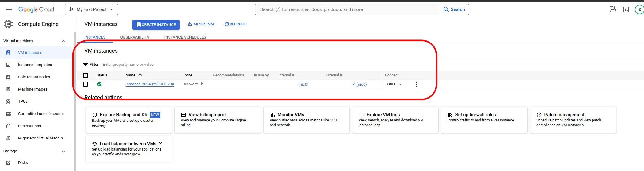Collapse the Virtual machines section
The height and width of the screenshot is (171, 644).
point(63,41)
